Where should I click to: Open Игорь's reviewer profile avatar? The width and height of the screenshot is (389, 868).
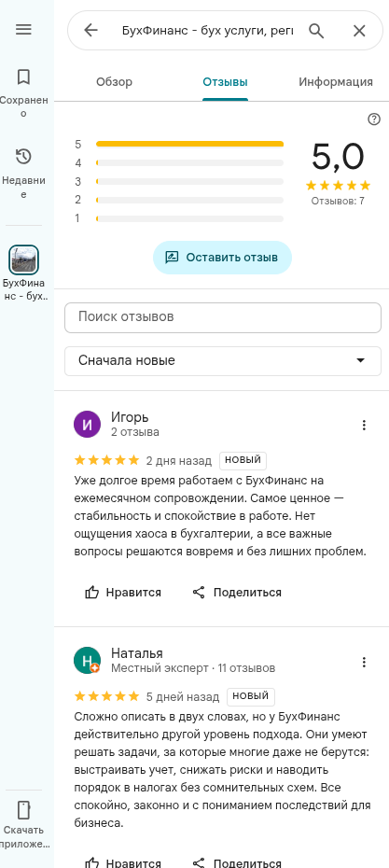pyautogui.click(x=88, y=425)
